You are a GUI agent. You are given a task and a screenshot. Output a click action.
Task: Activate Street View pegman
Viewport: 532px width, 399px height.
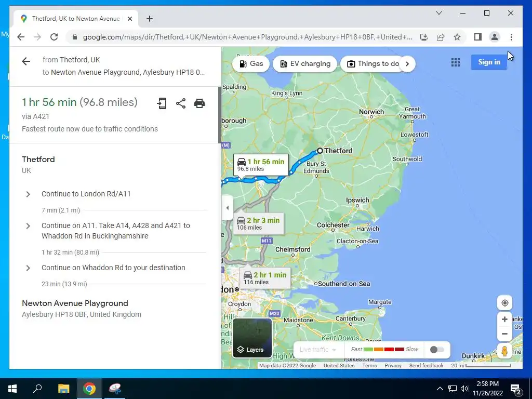pos(504,351)
